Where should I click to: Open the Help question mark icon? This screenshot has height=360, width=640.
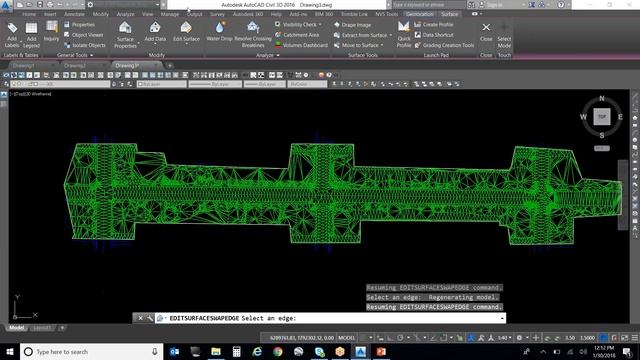tap(561, 4)
